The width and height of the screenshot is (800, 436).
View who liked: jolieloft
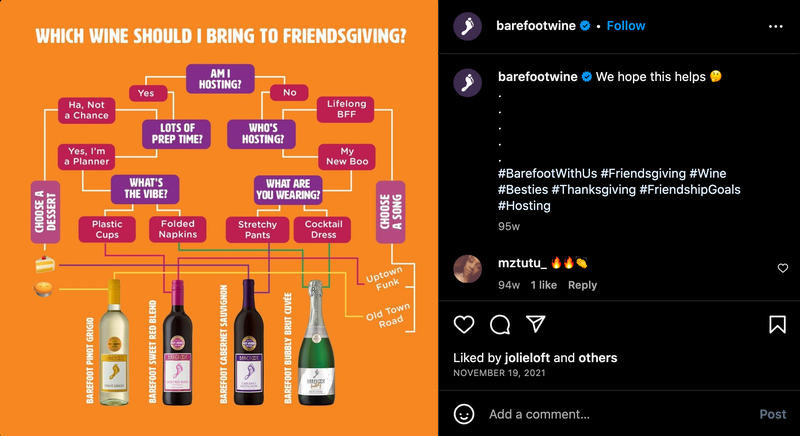(x=524, y=358)
